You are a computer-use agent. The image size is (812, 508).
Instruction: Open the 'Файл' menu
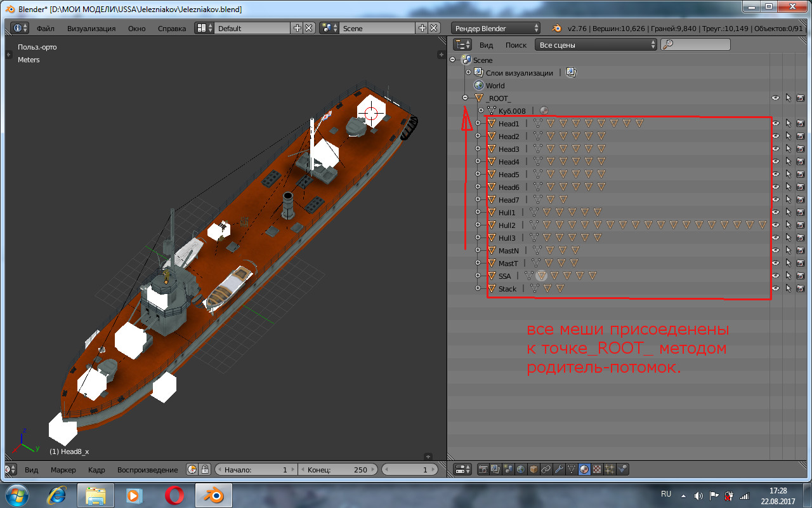[45, 29]
